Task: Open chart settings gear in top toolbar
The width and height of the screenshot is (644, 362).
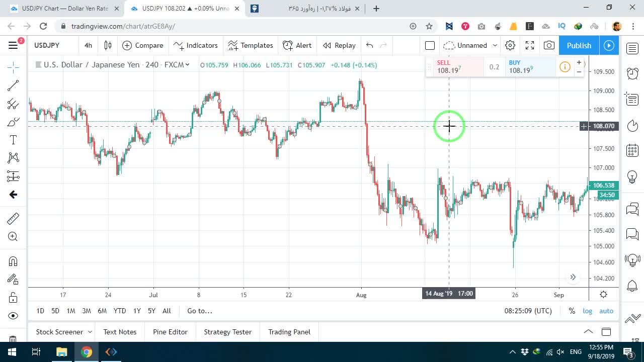Action: (510, 45)
